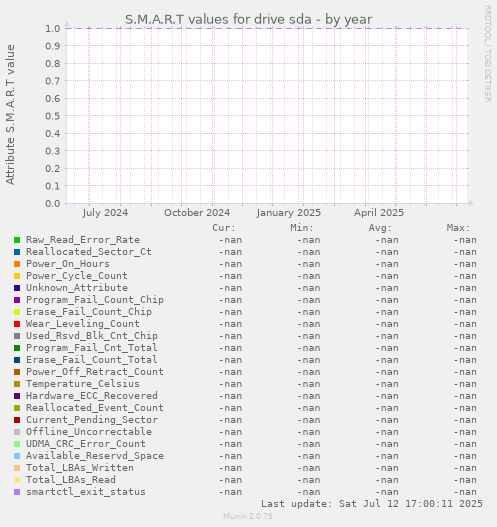The height and width of the screenshot is (527, 497).
Task: Click the Hardware_ECC_Recovered legend entry
Action: pyautogui.click(x=92, y=396)
